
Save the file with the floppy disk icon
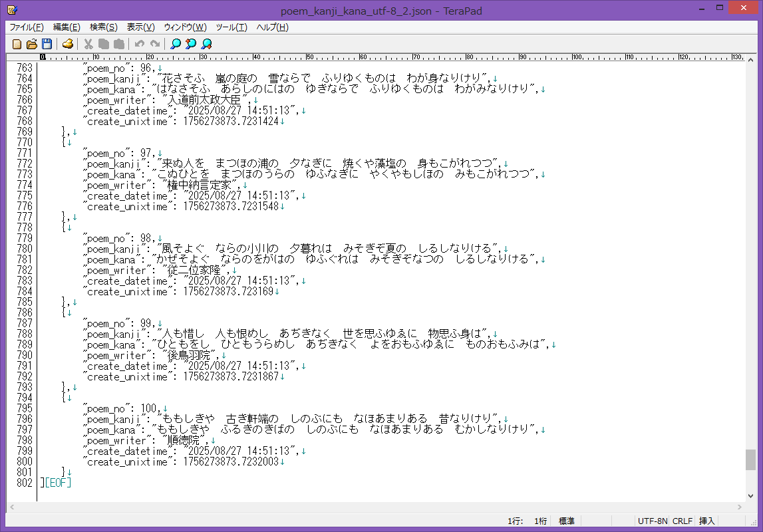tap(47, 44)
